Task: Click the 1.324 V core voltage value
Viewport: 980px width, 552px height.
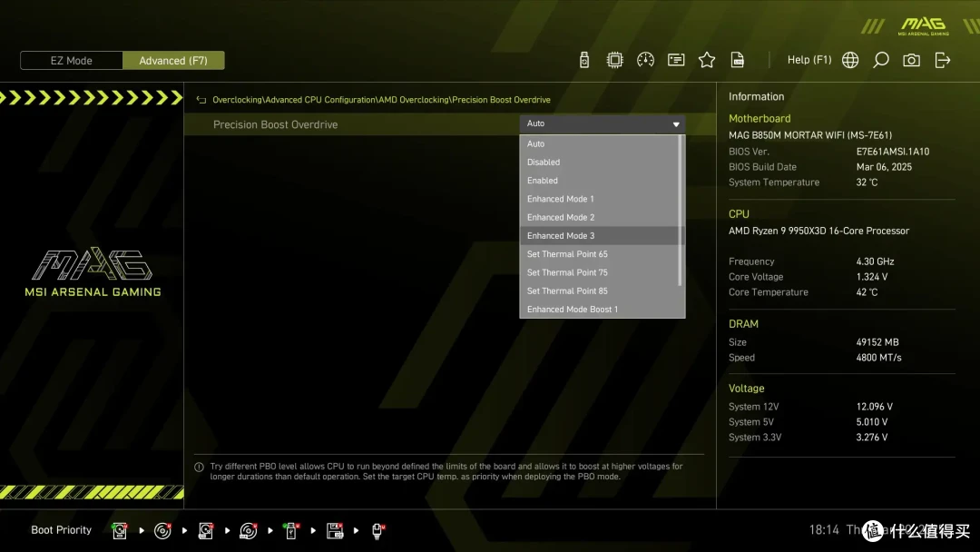Action: pyautogui.click(x=872, y=277)
